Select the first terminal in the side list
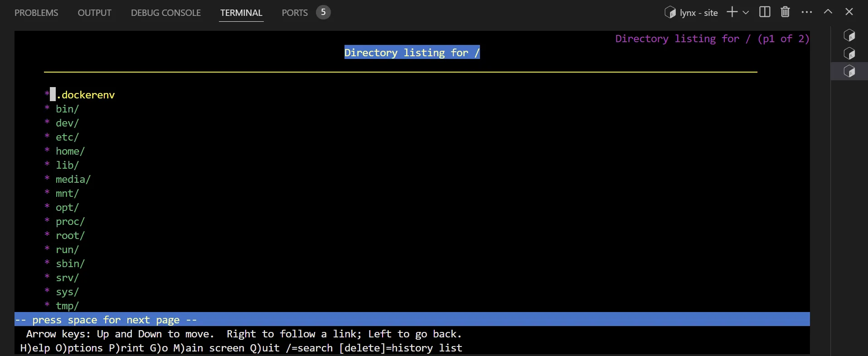This screenshot has width=868, height=356. tap(849, 35)
